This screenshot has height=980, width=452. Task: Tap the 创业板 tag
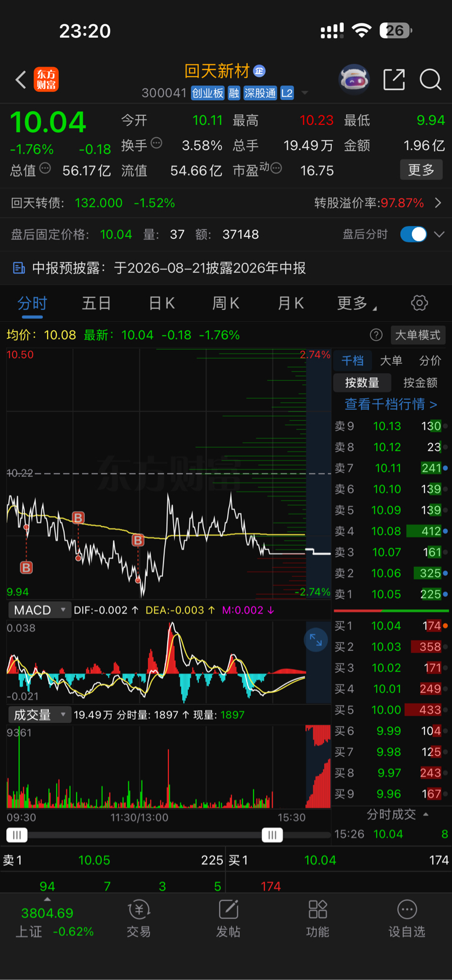208,93
